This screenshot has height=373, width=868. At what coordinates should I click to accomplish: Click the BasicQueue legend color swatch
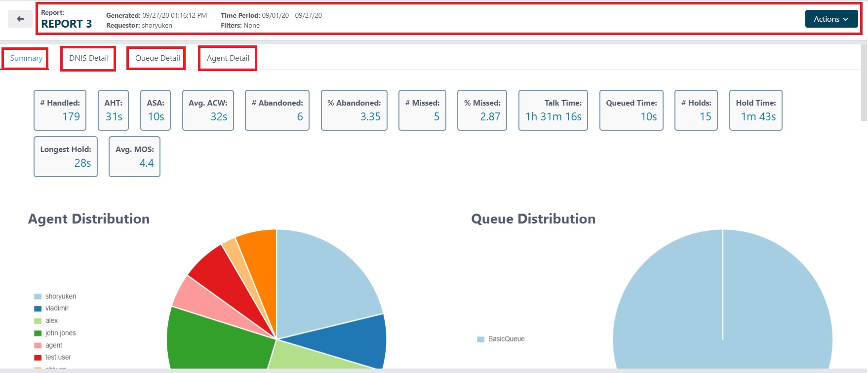pos(481,339)
